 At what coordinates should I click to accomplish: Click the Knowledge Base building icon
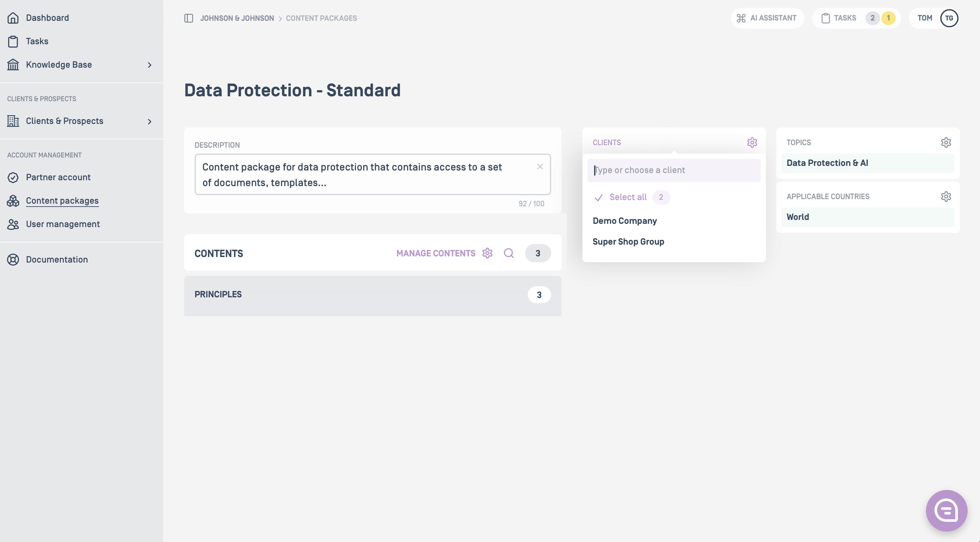pyautogui.click(x=13, y=65)
